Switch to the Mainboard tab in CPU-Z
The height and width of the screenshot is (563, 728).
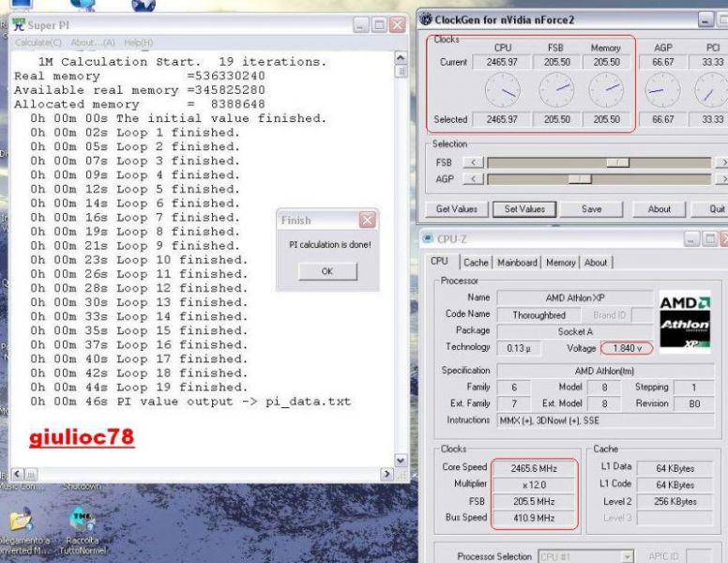click(517, 263)
